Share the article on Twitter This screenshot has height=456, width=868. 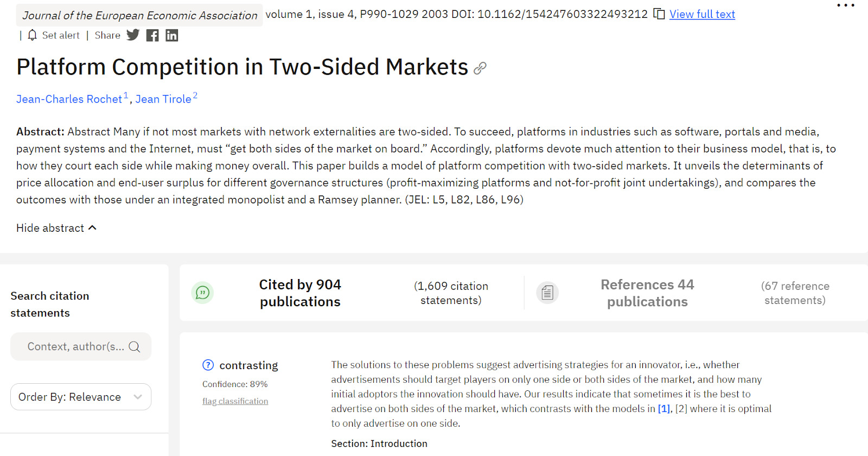coord(132,35)
